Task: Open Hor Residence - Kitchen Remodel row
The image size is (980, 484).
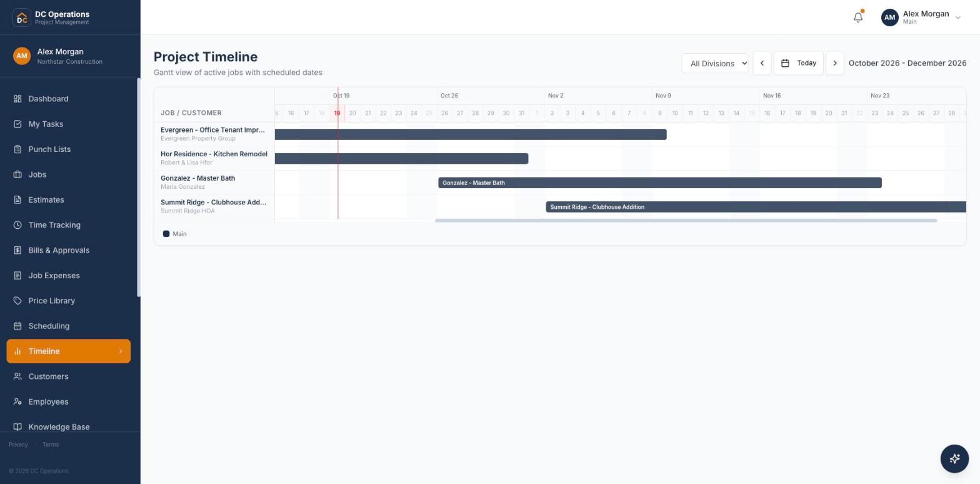Action: 214,158
